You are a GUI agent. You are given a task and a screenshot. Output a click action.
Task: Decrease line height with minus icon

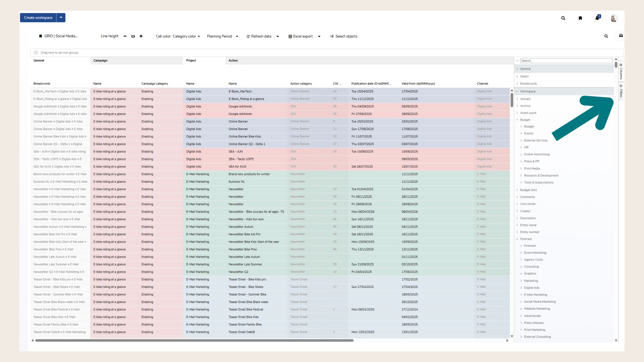(x=125, y=36)
